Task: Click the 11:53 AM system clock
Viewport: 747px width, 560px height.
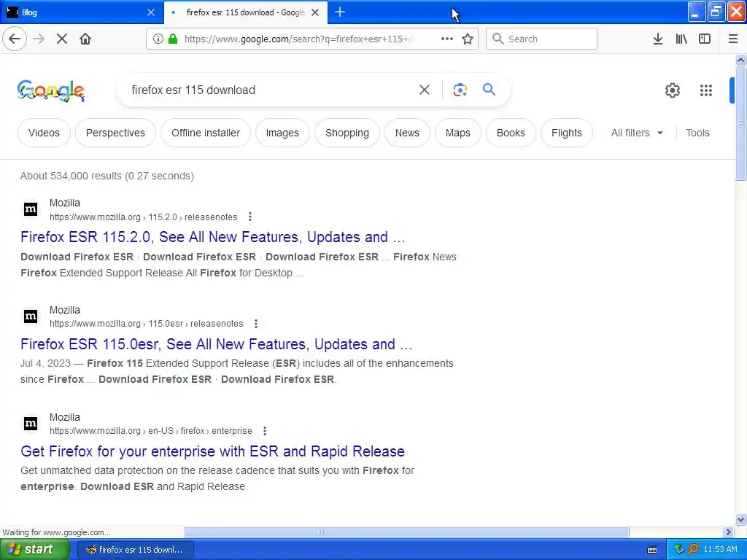Action: pos(720,550)
